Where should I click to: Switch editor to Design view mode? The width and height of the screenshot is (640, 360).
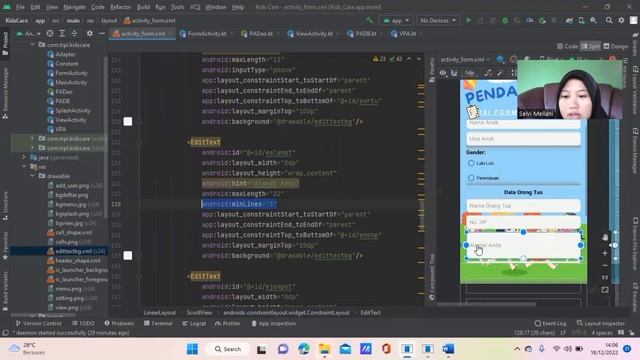[616, 46]
